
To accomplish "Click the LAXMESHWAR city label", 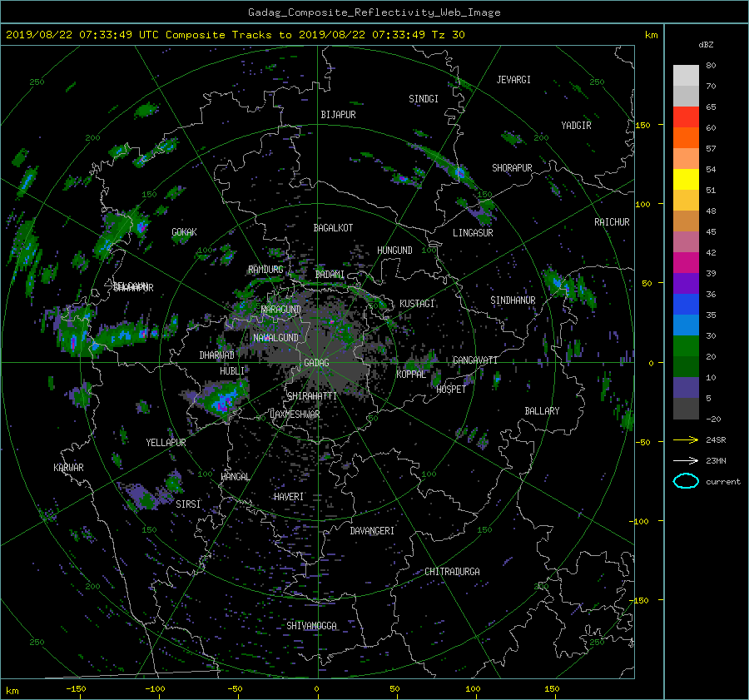I will [295, 415].
